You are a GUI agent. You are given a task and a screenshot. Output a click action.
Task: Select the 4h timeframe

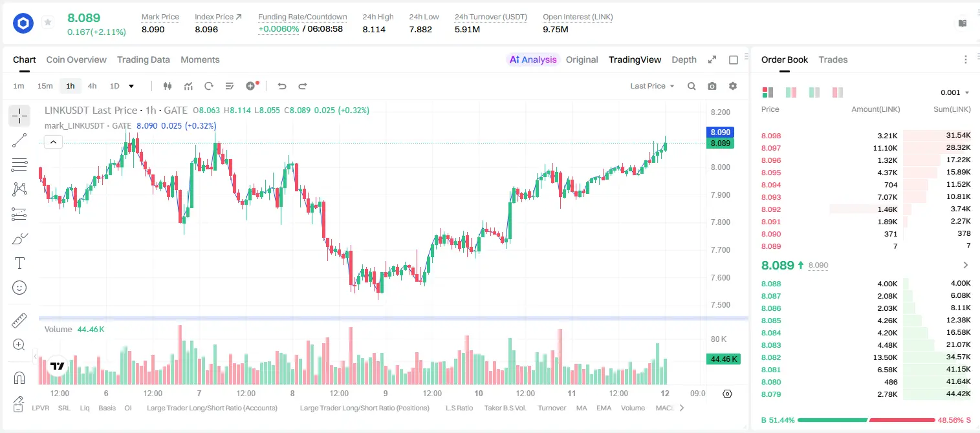click(x=92, y=86)
